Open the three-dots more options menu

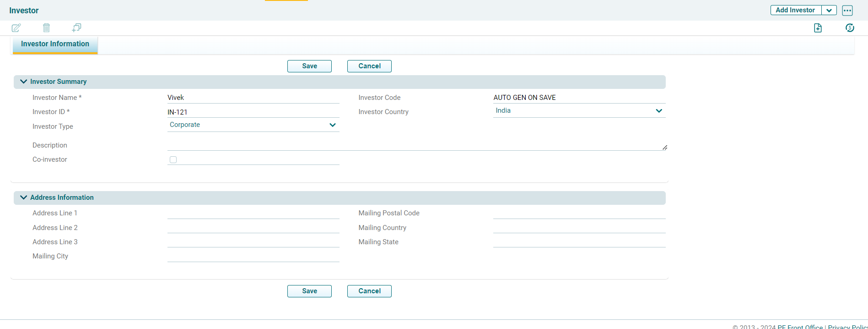[847, 11]
